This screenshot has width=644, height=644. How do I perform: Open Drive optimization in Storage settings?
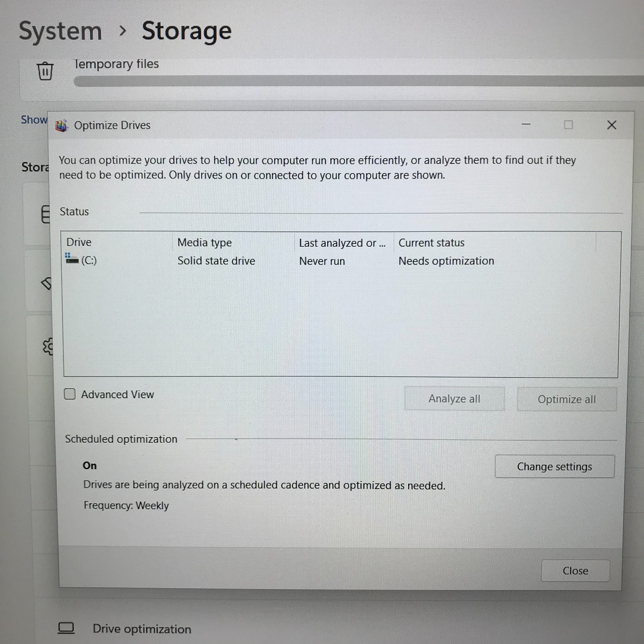click(x=142, y=629)
